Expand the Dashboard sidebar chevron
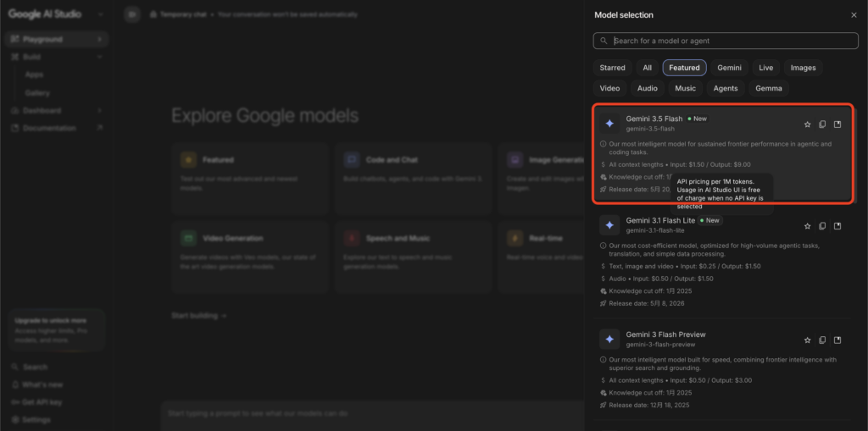This screenshot has width=868, height=431. click(100, 111)
